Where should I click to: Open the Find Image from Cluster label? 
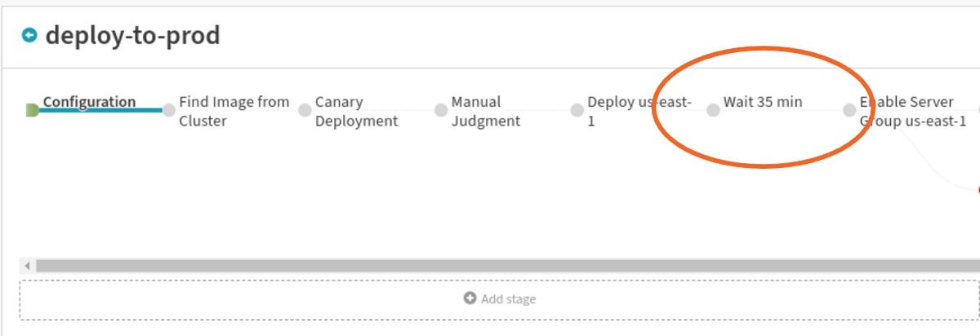click(x=234, y=112)
